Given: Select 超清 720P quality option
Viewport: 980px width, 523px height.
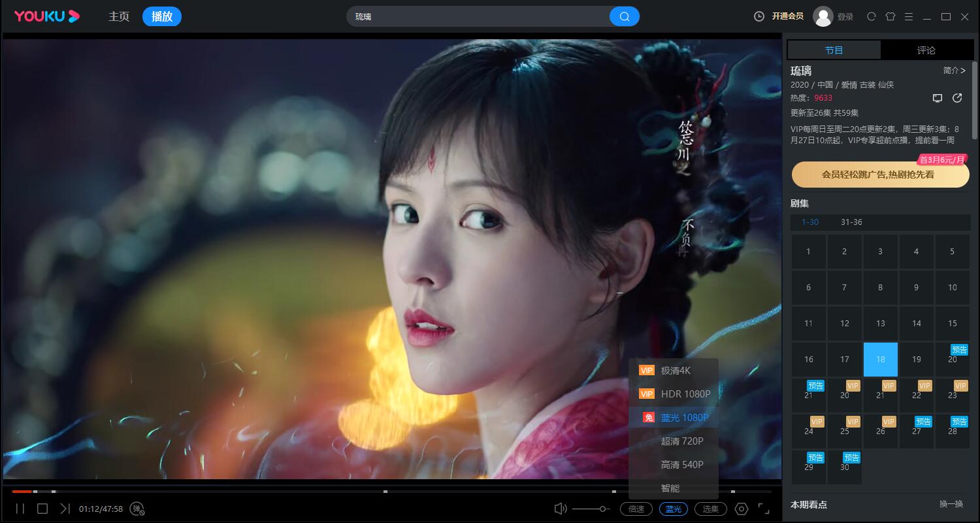Looking at the screenshot, I should 674,441.
